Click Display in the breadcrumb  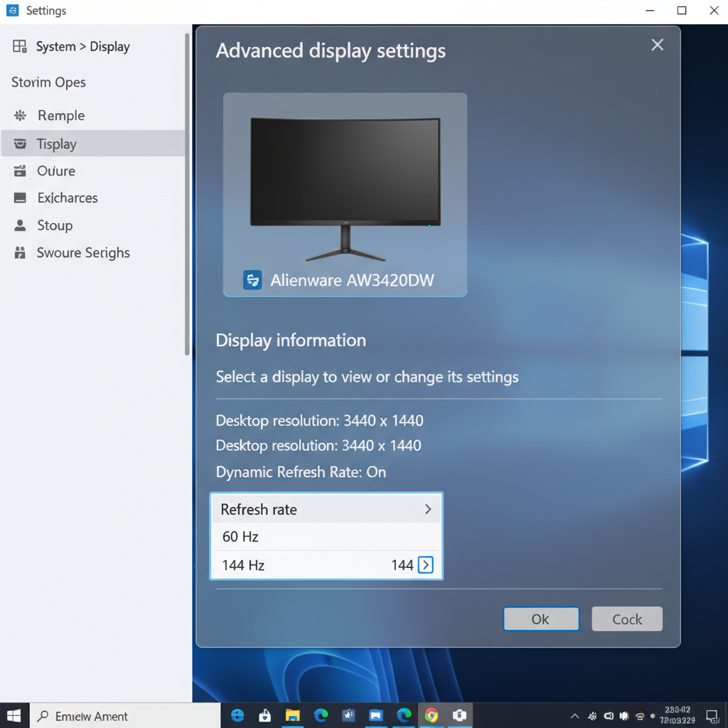point(109,47)
